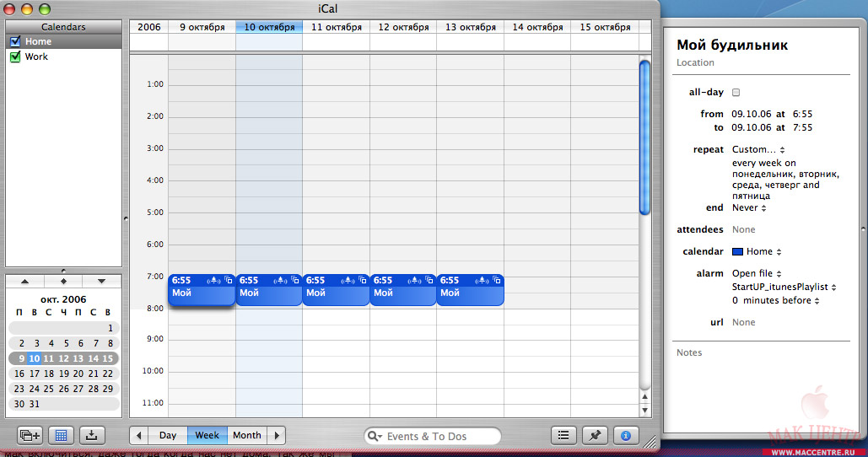This screenshot has height=457, width=868.
Task: Click the blue Home calendar color swatch
Action: coord(737,252)
